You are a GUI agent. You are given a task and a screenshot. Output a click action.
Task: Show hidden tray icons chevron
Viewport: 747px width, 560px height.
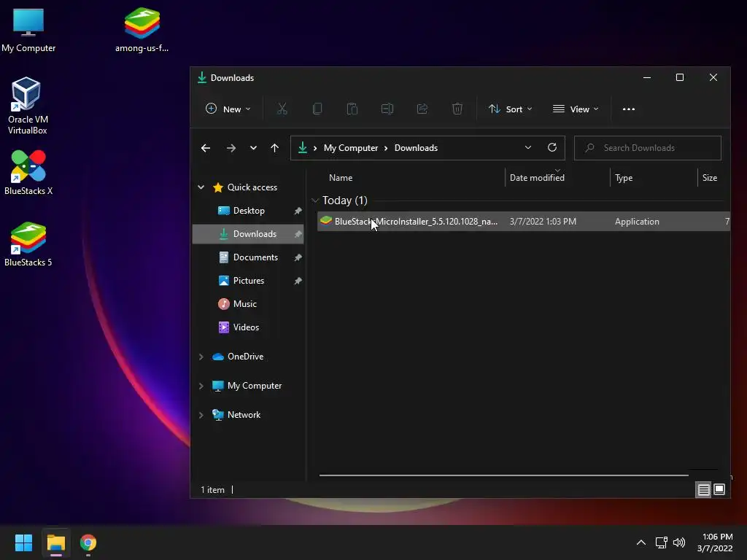pyautogui.click(x=641, y=542)
